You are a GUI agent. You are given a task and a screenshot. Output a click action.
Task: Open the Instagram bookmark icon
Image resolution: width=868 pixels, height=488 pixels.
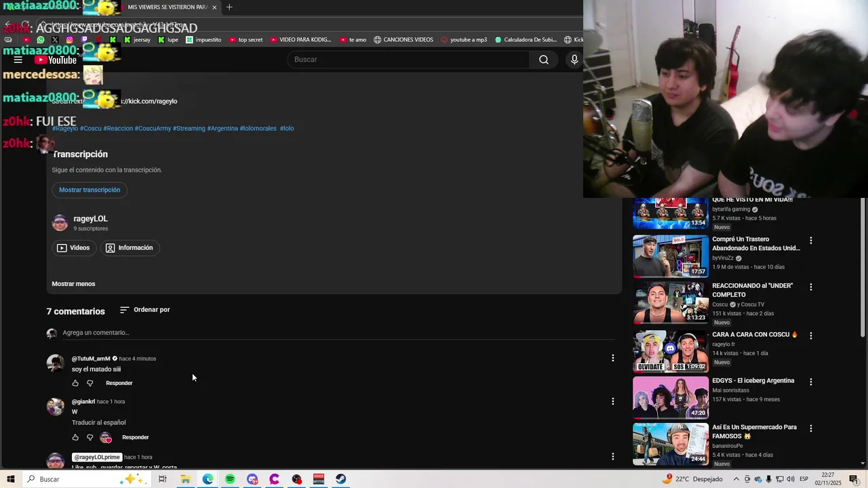pyautogui.click(x=69, y=40)
